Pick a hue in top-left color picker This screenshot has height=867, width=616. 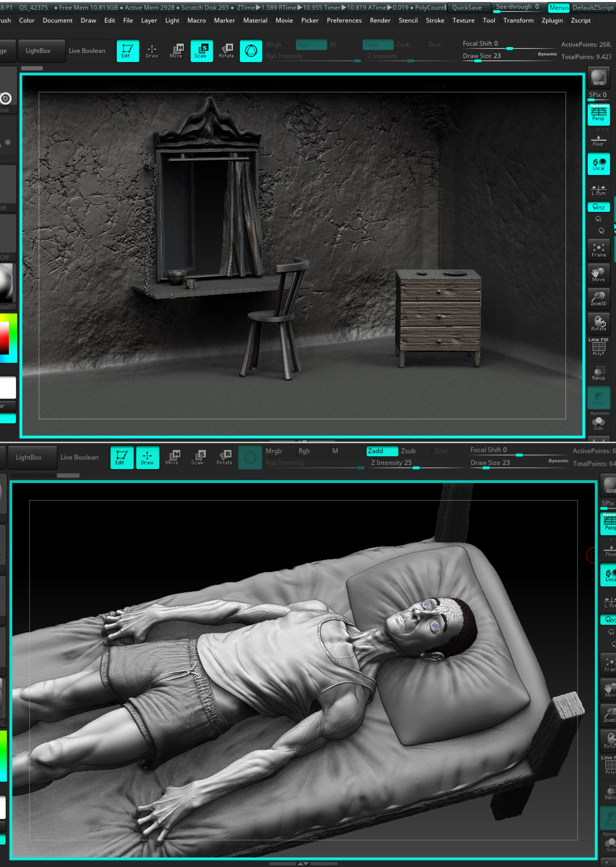click(x=14, y=338)
